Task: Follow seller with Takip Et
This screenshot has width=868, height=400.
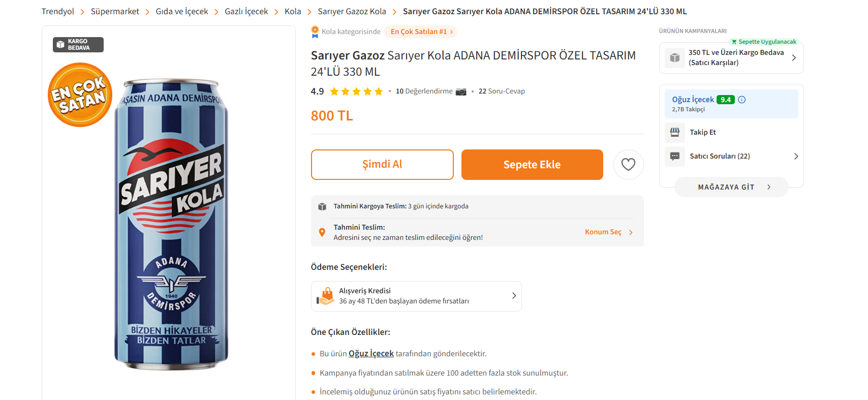Action: pos(703,132)
